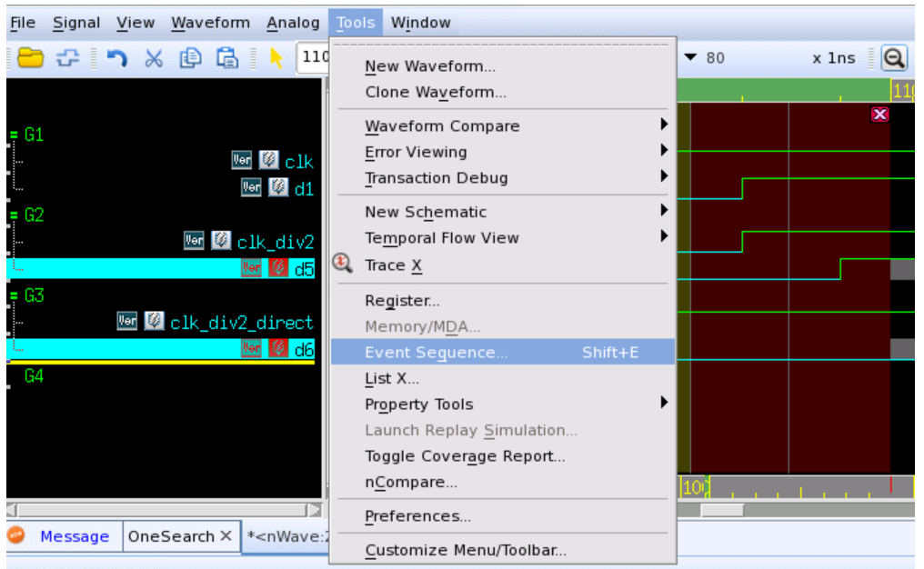Click the red marker on bottom ruler
The width and height of the screenshot is (924, 569).
point(890,484)
